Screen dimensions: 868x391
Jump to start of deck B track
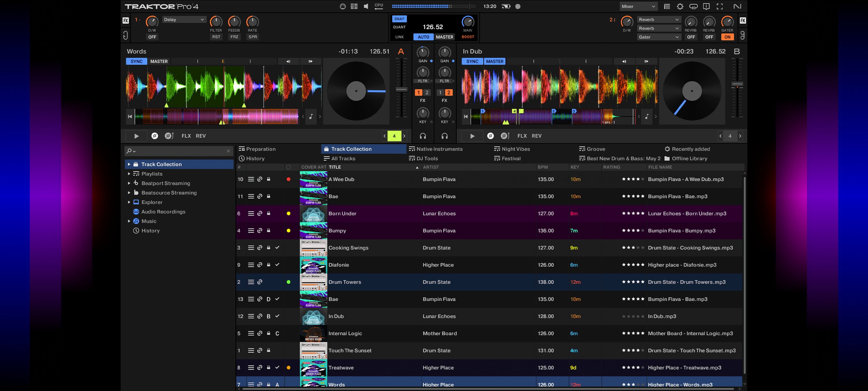466,117
